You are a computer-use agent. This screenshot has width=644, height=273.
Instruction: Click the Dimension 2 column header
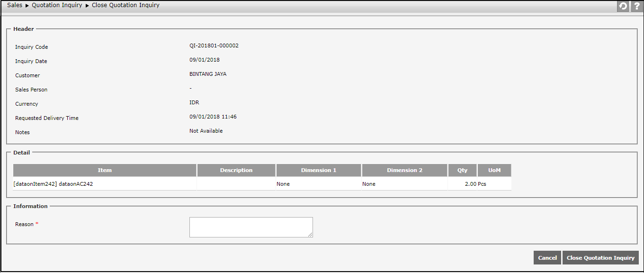(x=404, y=170)
